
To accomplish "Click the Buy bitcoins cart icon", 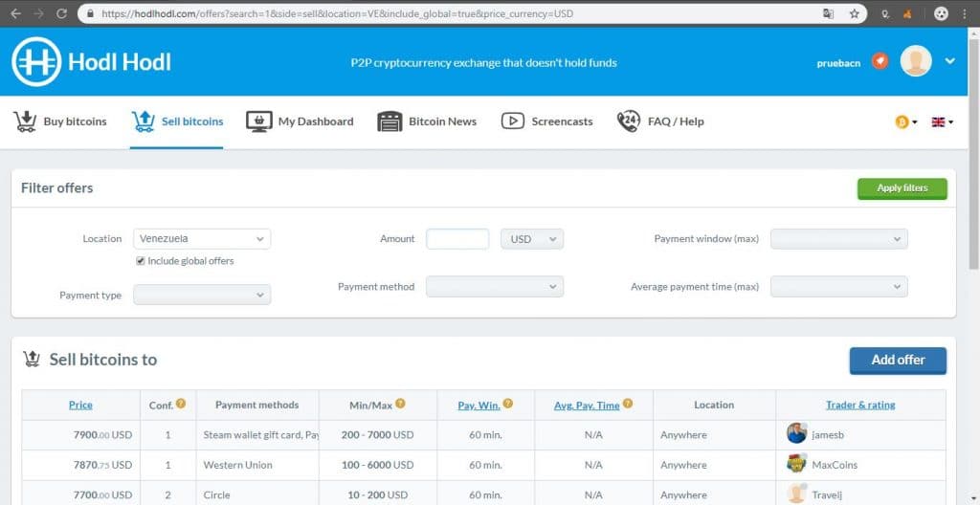I will pos(25,121).
